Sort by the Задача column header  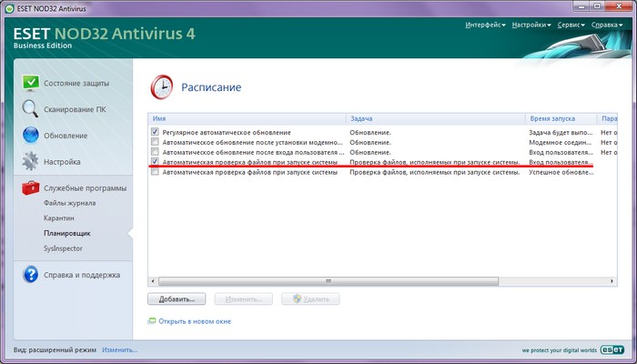coord(436,118)
